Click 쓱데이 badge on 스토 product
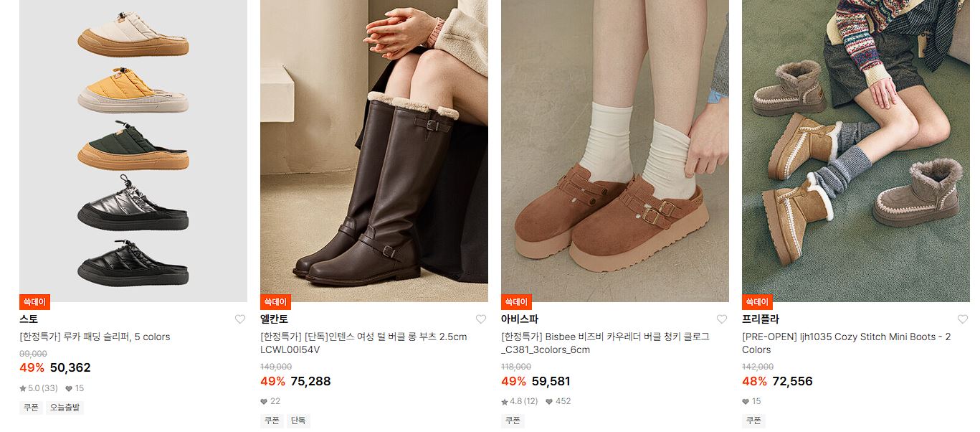Screen dimensions: 980x432 click(34, 302)
